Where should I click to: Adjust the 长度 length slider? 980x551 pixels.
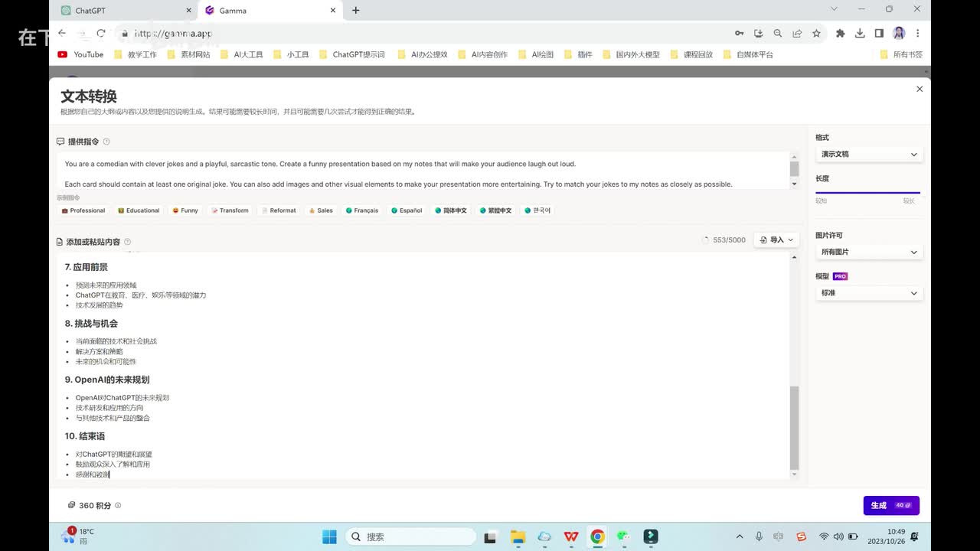point(868,193)
